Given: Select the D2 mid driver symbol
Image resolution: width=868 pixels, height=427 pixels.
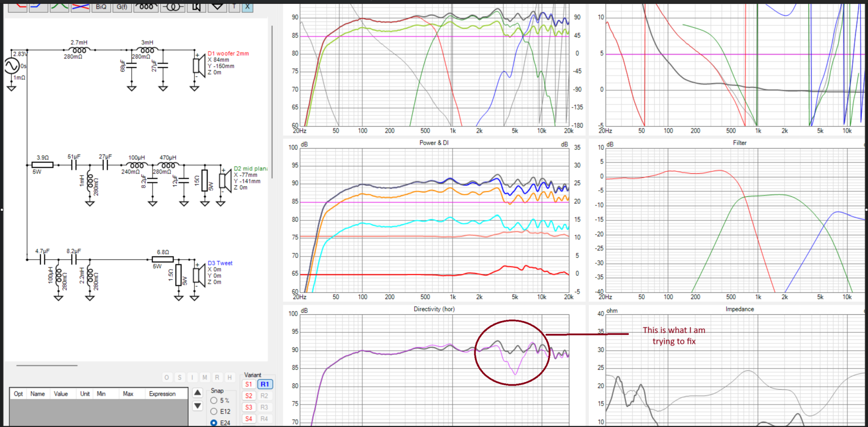Looking at the screenshot, I should point(225,181).
